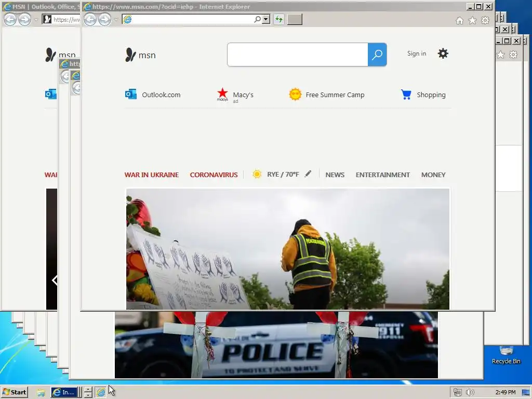
Task: Click the Internet Explorer taskbar button
Action: pos(64,392)
